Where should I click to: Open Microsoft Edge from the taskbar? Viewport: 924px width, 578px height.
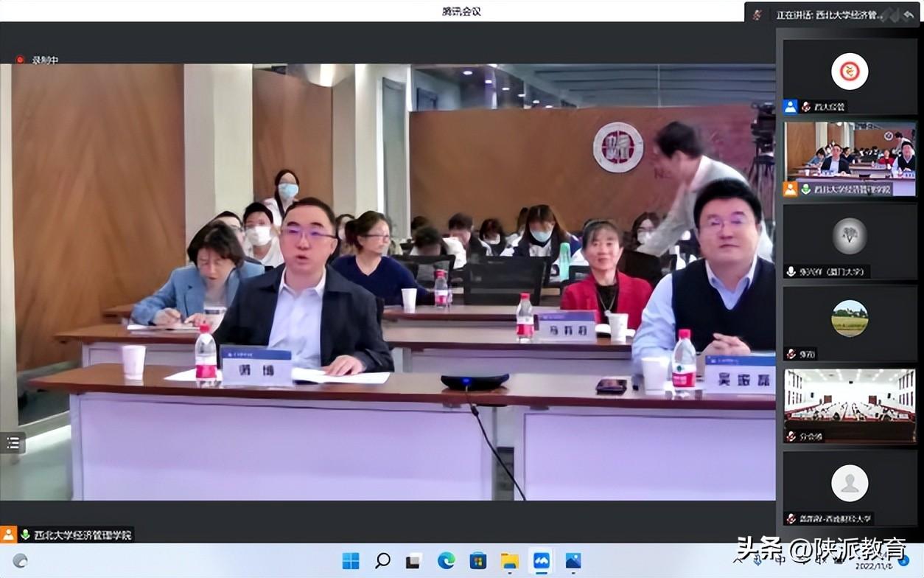point(447,561)
